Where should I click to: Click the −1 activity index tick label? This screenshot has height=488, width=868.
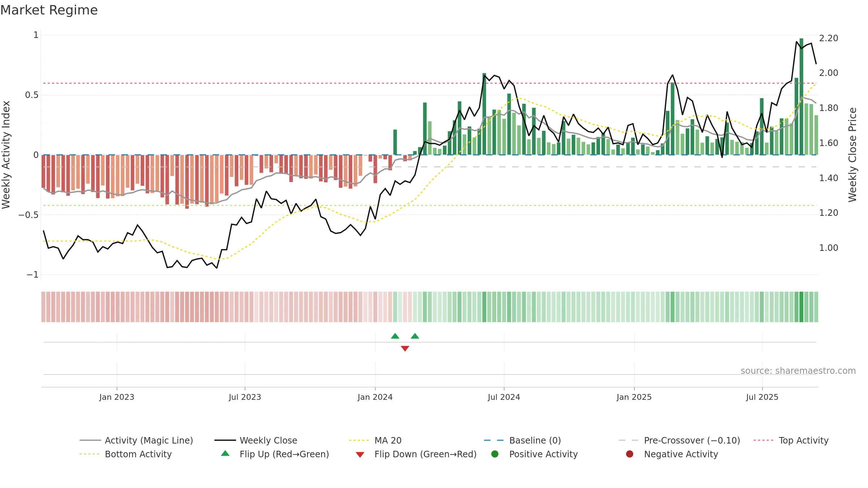pos(33,275)
